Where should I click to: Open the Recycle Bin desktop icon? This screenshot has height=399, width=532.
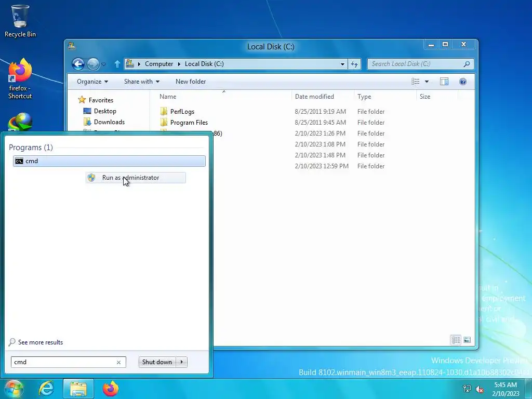(20, 21)
